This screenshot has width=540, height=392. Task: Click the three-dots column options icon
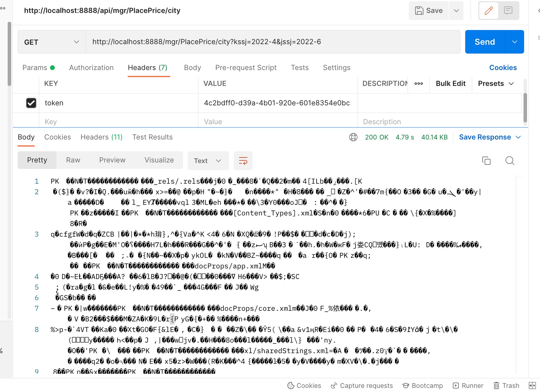[x=419, y=84]
